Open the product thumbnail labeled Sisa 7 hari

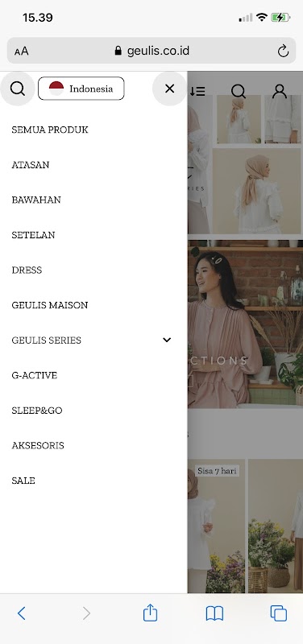coord(217,526)
